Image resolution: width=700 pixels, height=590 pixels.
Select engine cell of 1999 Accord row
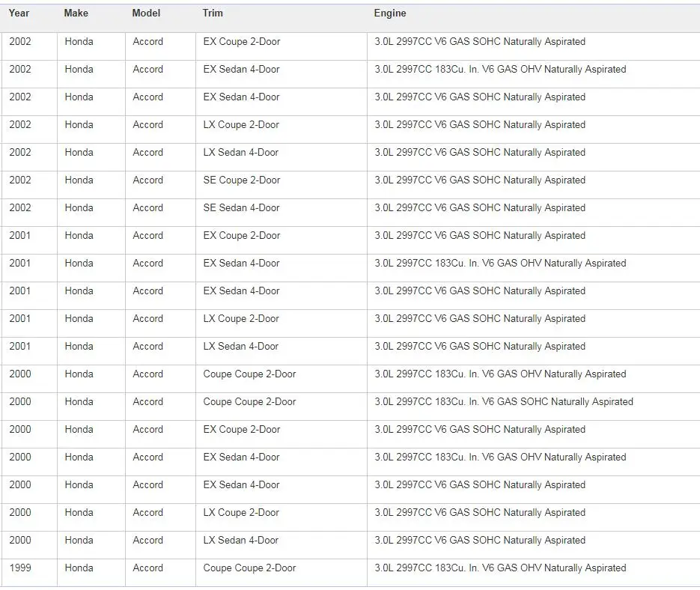click(534, 573)
